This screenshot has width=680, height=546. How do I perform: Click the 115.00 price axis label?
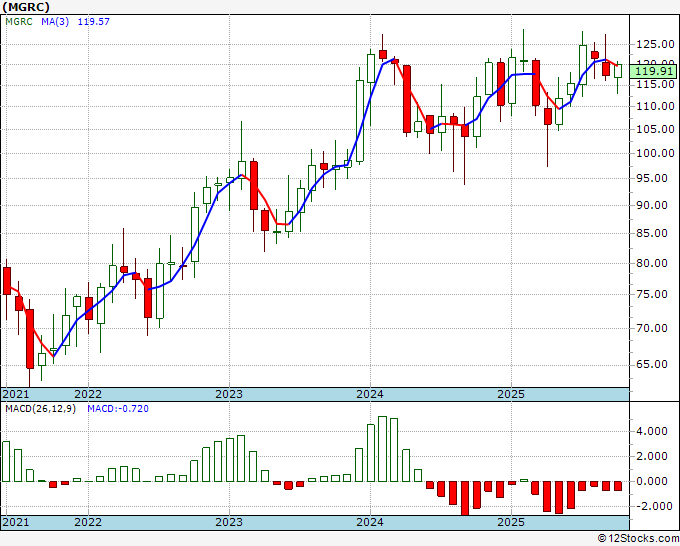(x=655, y=84)
